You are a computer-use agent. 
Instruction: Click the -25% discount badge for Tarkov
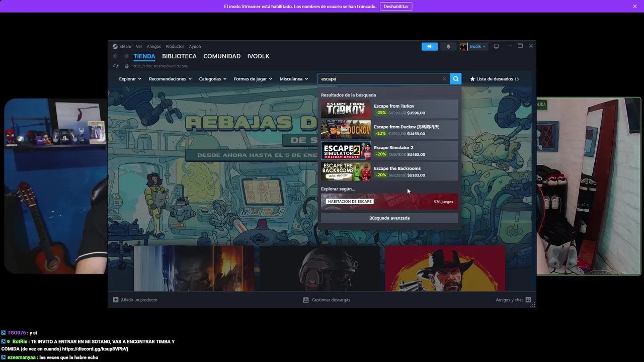coord(380,113)
